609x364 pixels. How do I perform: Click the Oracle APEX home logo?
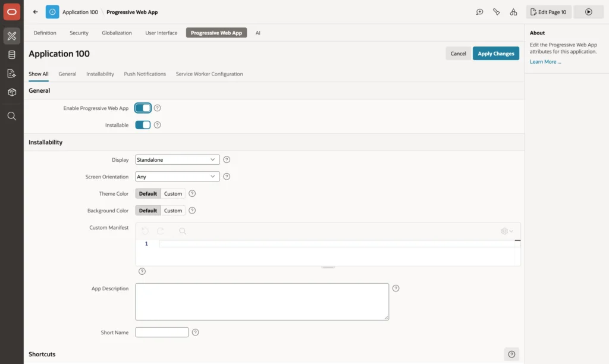pos(12,12)
